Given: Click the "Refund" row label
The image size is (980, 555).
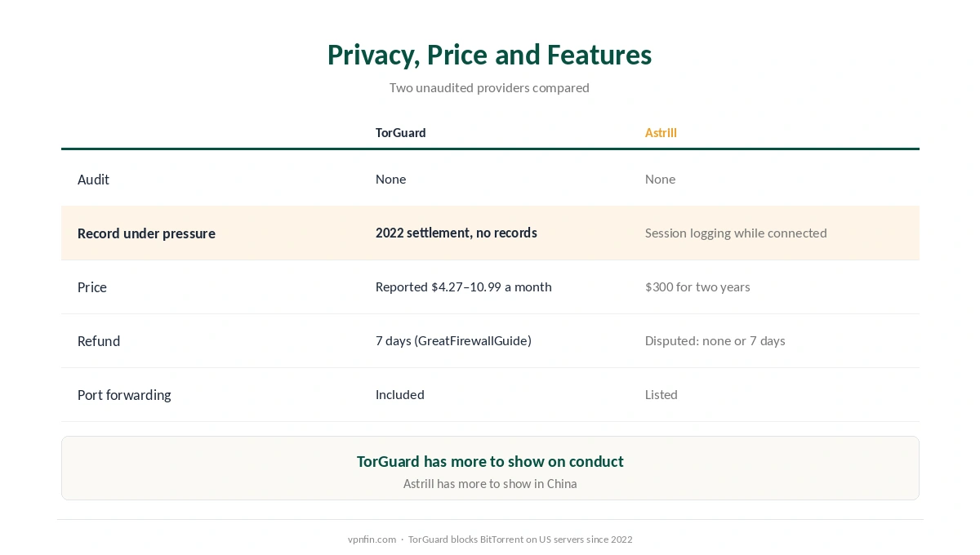Looking at the screenshot, I should [99, 341].
